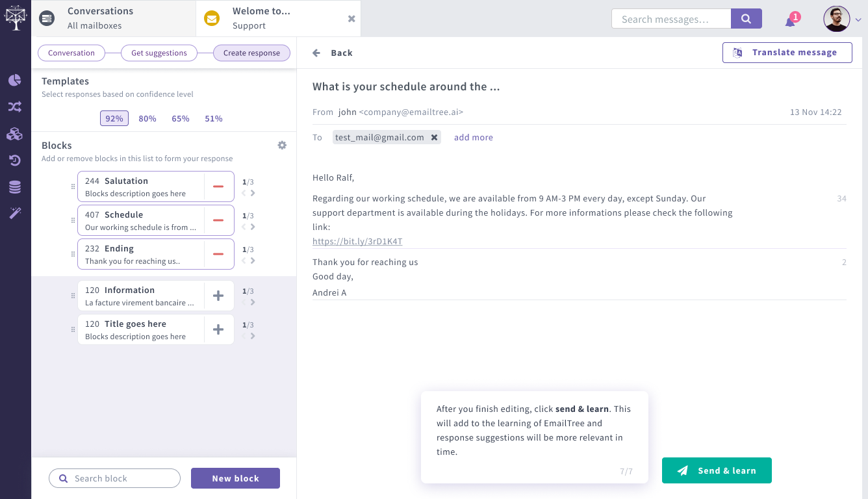Click the Send & learn button
The width and height of the screenshot is (868, 499).
coord(717,470)
